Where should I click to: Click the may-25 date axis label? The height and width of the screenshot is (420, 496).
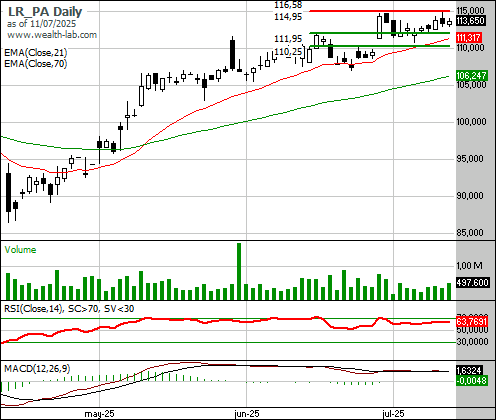[99, 414]
